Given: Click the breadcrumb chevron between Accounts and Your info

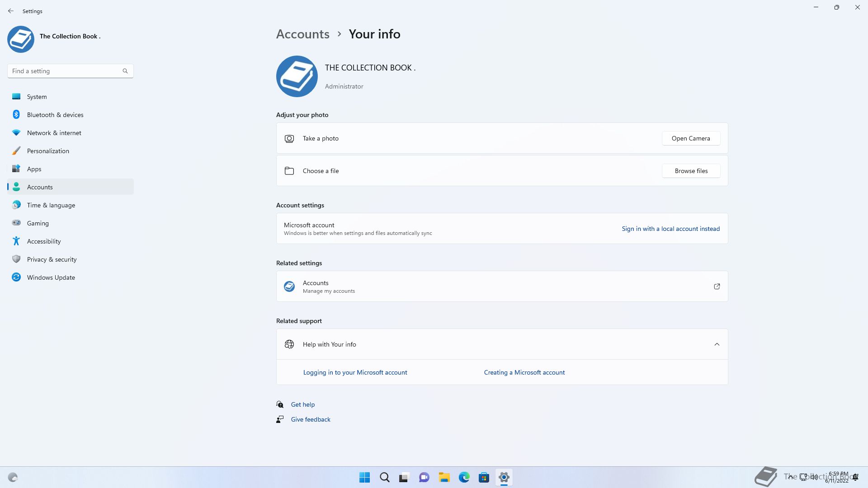Looking at the screenshot, I should 339,34.
